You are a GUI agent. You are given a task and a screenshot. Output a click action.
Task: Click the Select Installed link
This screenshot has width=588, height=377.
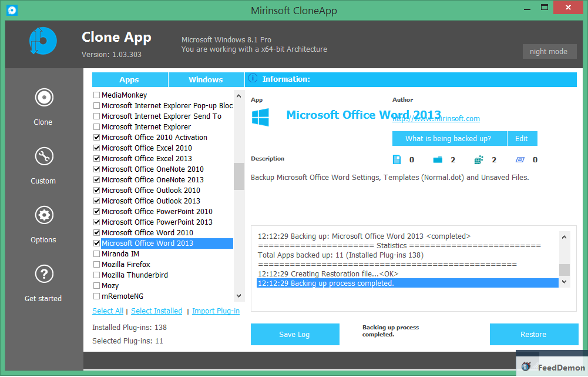pos(156,311)
